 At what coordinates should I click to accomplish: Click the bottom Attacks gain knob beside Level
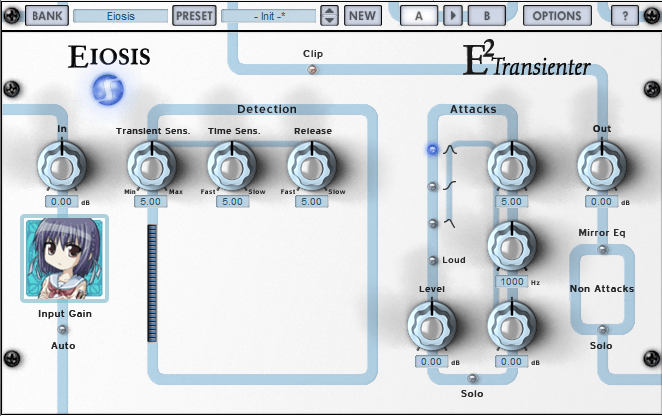point(512,326)
